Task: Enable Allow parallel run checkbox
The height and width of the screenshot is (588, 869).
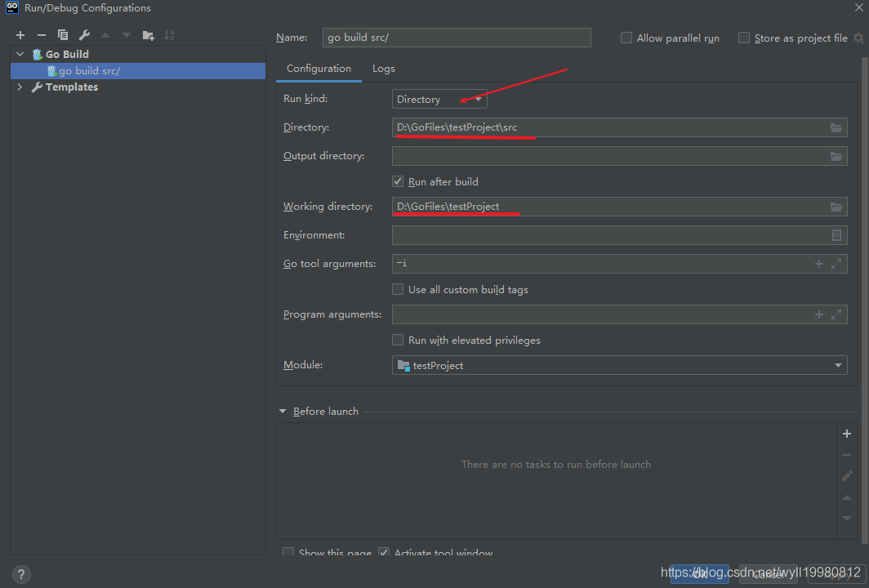Action: pos(626,38)
